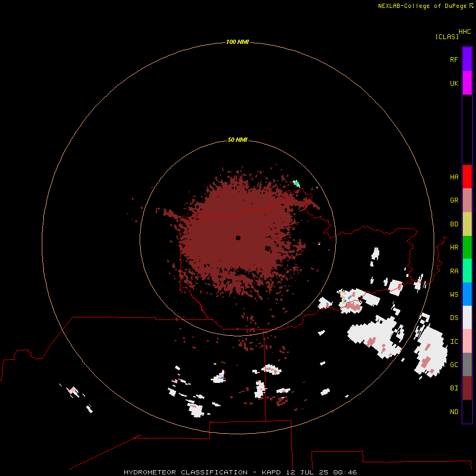Image resolution: width=476 pixels, height=476 pixels.
Task: Click the GC legend label
Action: (454, 364)
